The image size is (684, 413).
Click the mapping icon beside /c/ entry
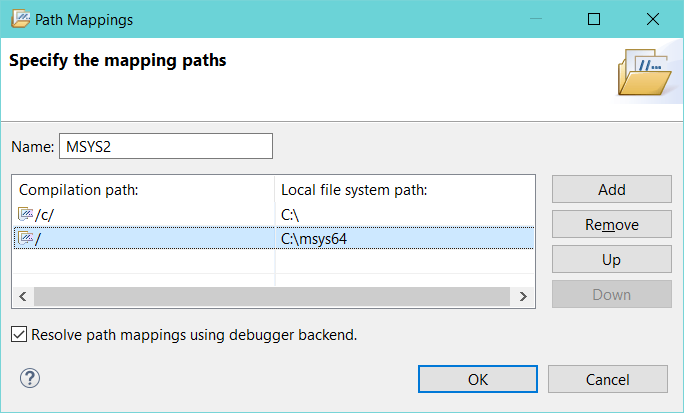tap(26, 214)
